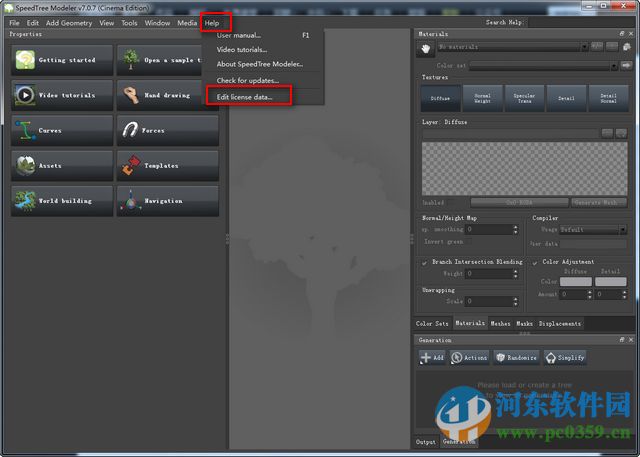
Task: Click the Diffuse color swatch
Action: click(576, 282)
